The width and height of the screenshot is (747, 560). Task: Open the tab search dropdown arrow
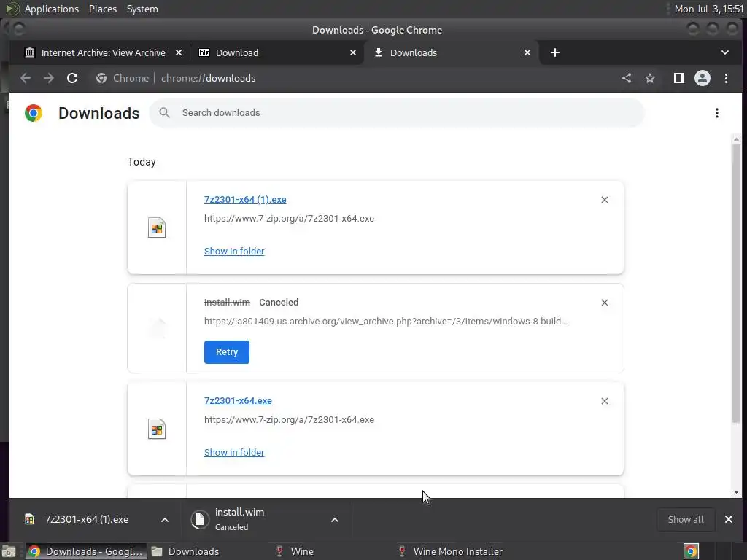[x=724, y=52]
